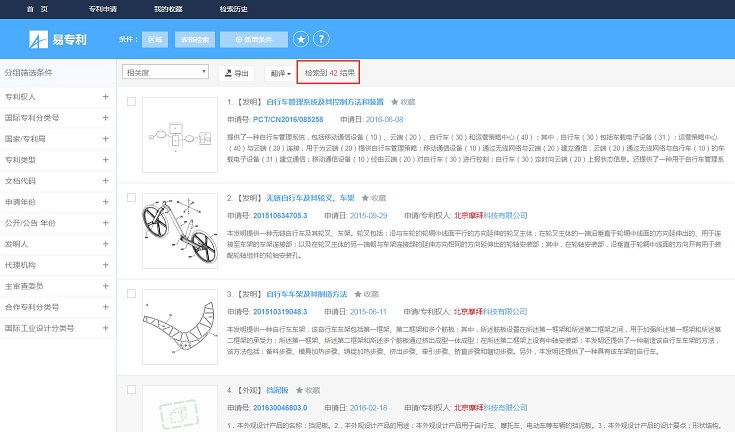Tick checkbox for first patent result
Screen dimensions: 735x432
pos(129,102)
